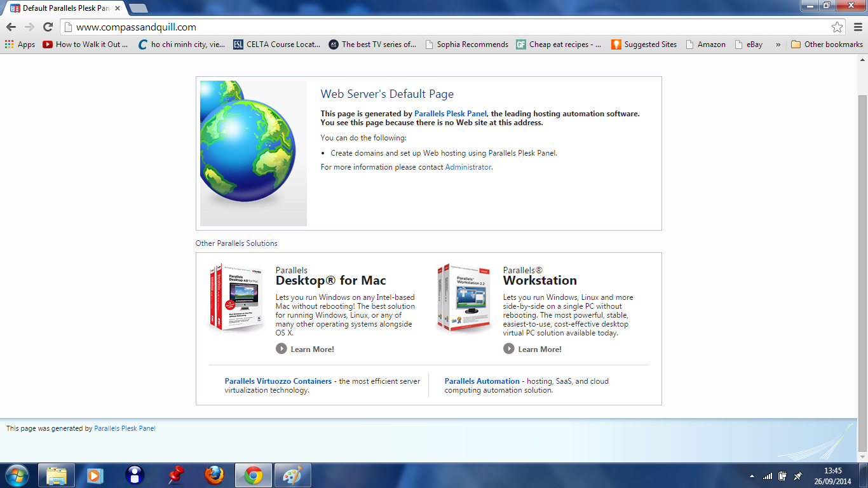Open the Parallels Virtuozzo Containers link
Screen dimensions: 868x488
[x=278, y=381]
